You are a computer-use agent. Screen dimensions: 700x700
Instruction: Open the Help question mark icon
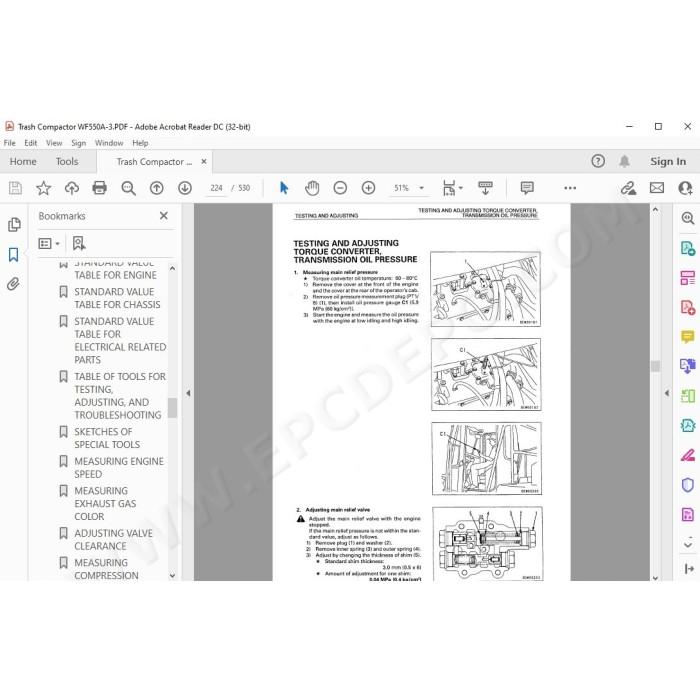[598, 161]
